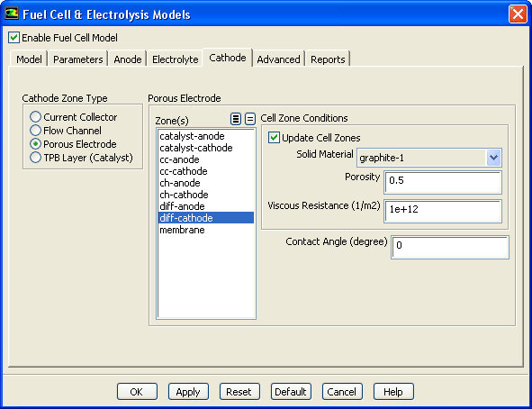Switch to the Anode tab

[128, 59]
